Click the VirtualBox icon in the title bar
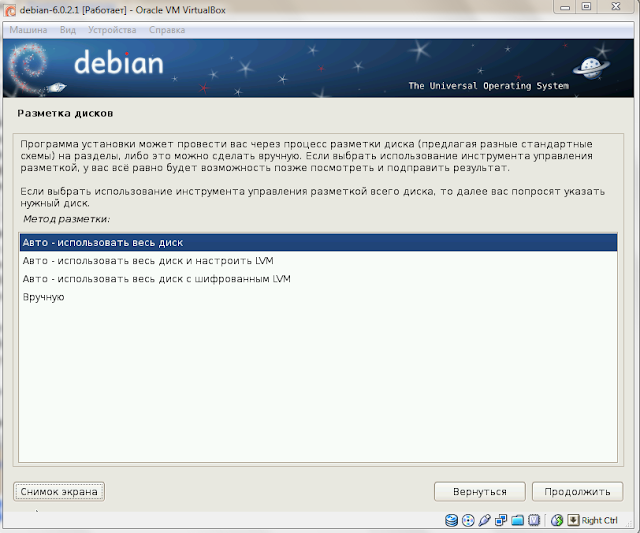This screenshot has height=533, width=640. [10, 10]
